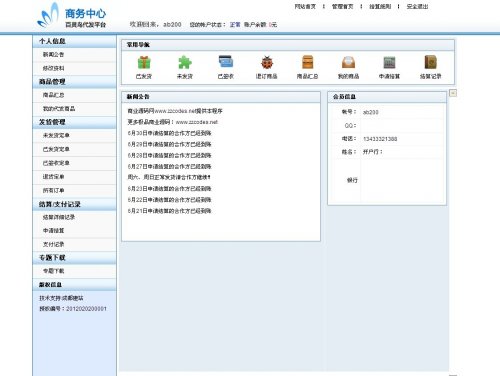This screenshot has width=500, height=376.
Task: Open the 6月27日 settlement news item
Action: tap(169, 166)
